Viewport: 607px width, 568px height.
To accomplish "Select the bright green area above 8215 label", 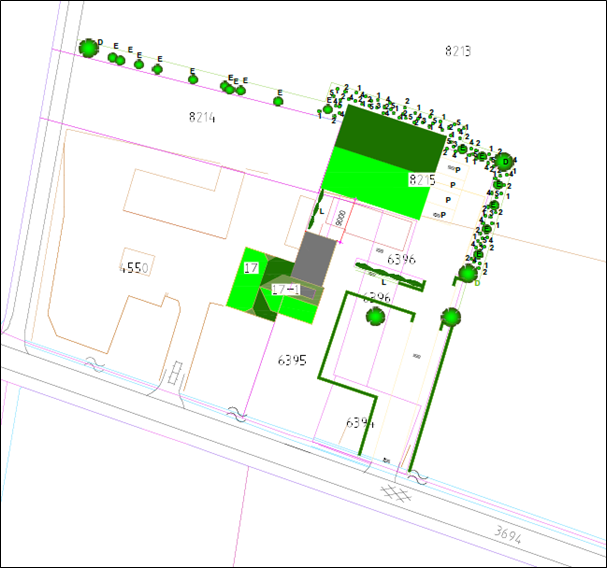I will coord(376,182).
